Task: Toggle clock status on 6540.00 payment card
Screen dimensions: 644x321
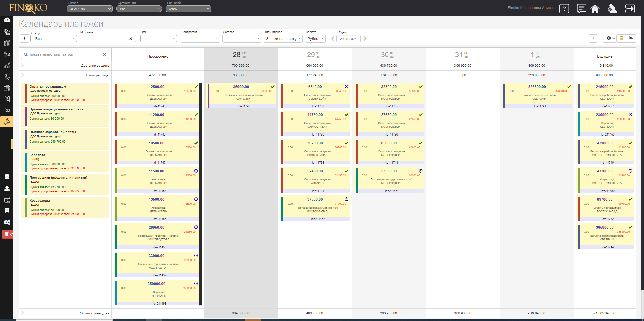Action: [346, 87]
